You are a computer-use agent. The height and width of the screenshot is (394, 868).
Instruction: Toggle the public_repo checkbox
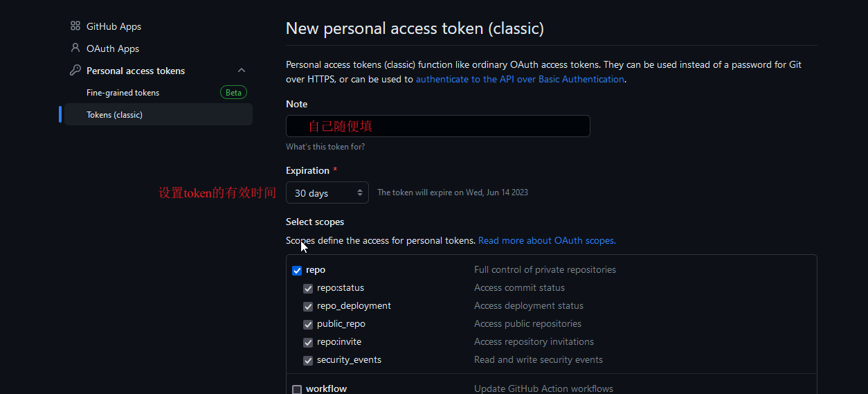pos(308,324)
